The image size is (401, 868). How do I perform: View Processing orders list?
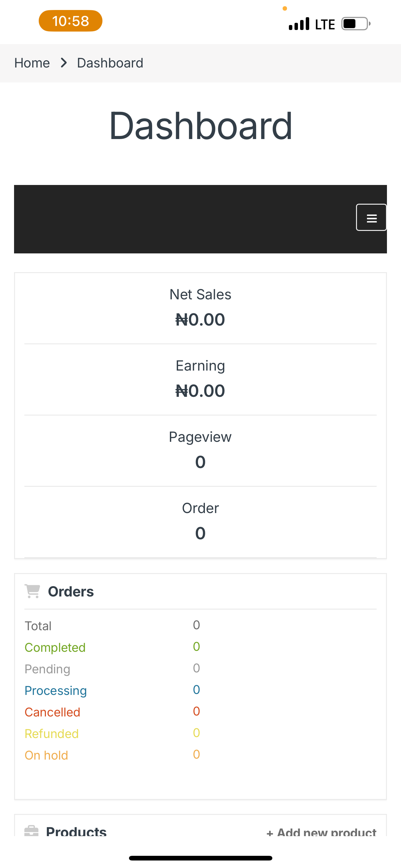pos(56,691)
